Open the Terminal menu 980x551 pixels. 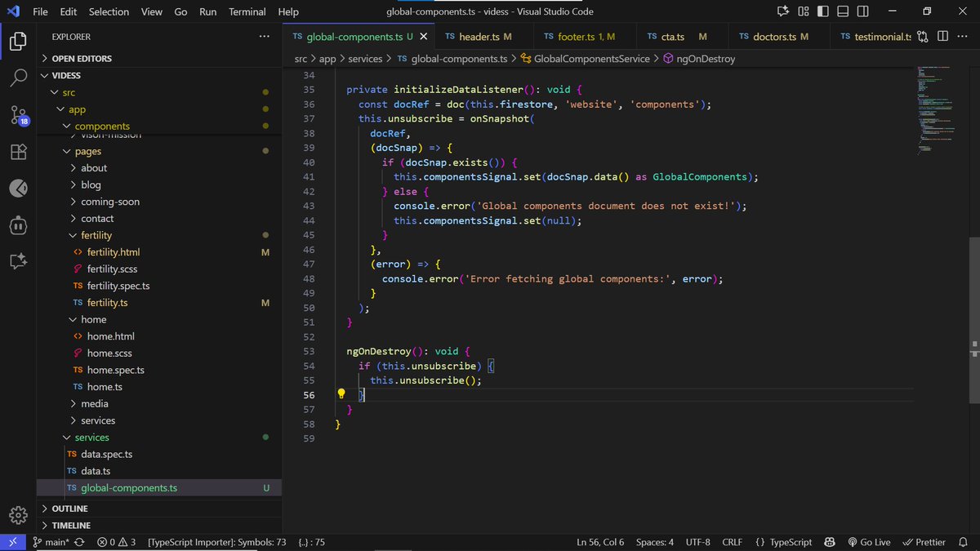(x=247, y=11)
